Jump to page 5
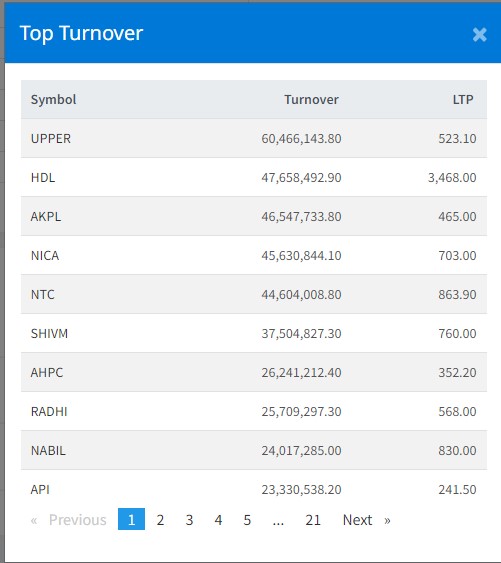Screen dimensions: 501x563 247,520
